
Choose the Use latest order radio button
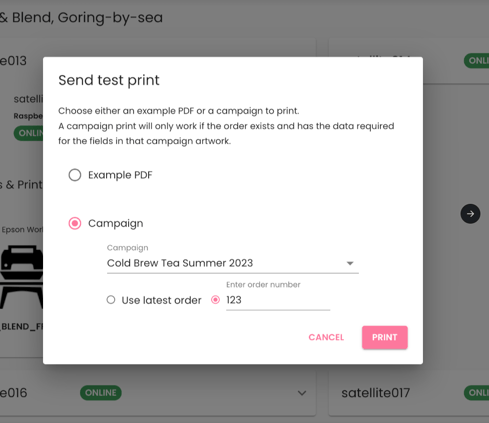click(x=111, y=300)
